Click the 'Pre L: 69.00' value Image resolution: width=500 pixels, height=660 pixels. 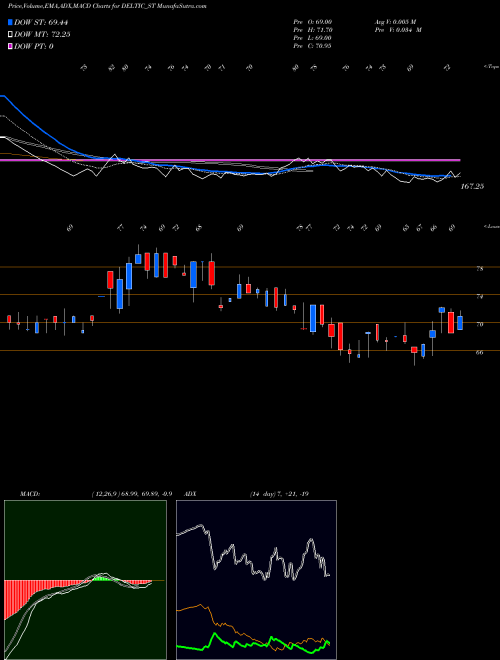(x=313, y=38)
